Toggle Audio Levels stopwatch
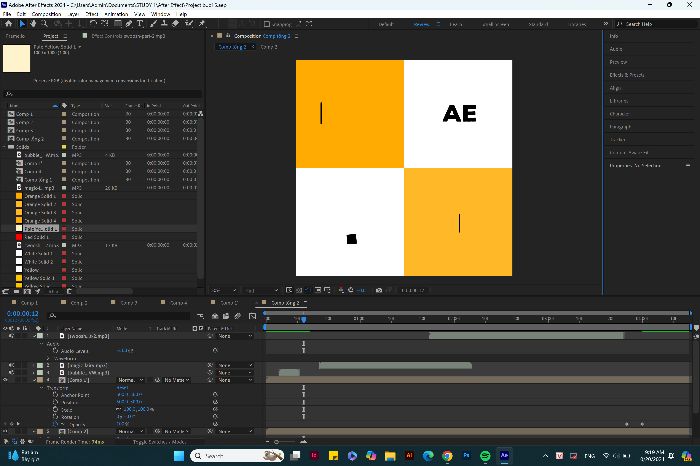Image resolution: width=700 pixels, height=466 pixels. coord(56,351)
